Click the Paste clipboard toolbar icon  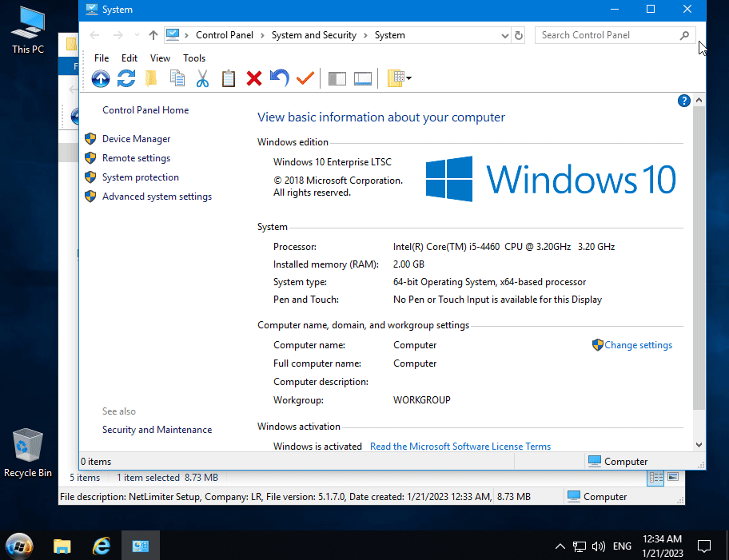(229, 78)
